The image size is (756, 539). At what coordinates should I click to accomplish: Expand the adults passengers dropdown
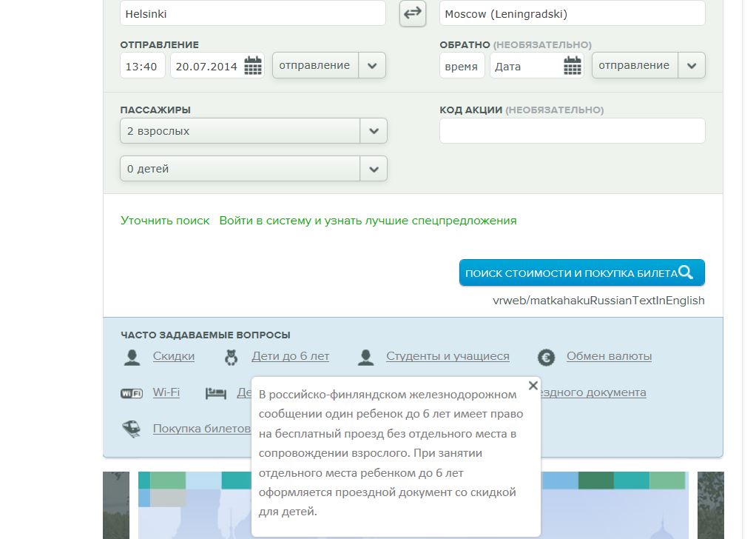[x=373, y=131]
